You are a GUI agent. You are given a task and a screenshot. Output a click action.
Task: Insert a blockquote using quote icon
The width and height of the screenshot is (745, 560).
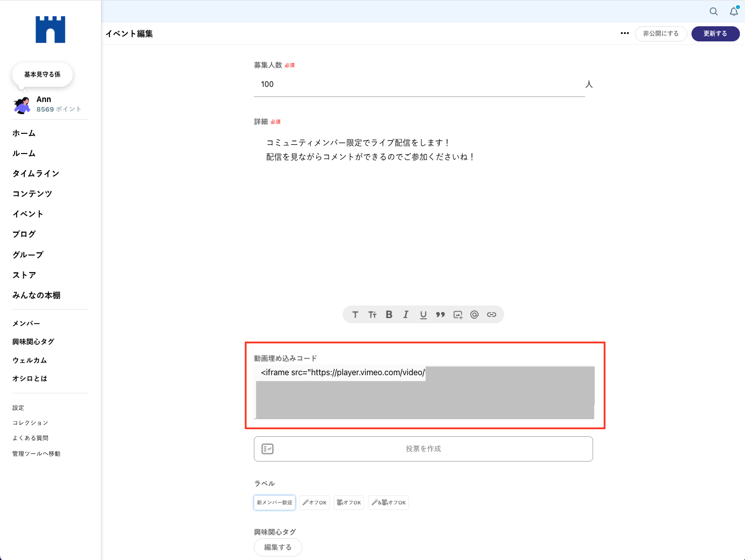(440, 315)
